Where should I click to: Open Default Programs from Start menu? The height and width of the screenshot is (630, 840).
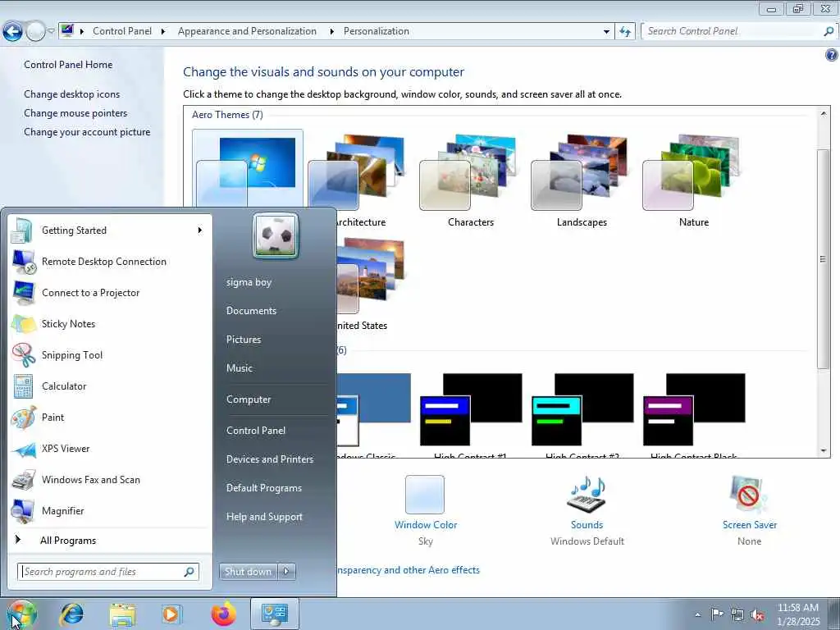coord(264,488)
